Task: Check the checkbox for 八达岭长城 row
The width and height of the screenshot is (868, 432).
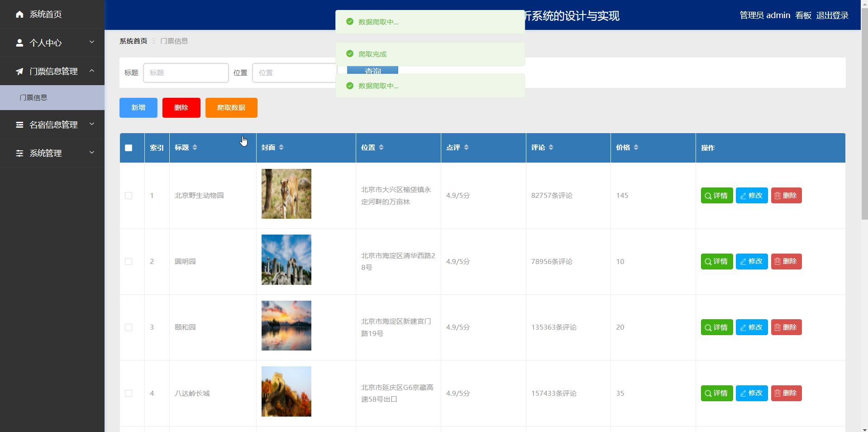Action: point(129,393)
